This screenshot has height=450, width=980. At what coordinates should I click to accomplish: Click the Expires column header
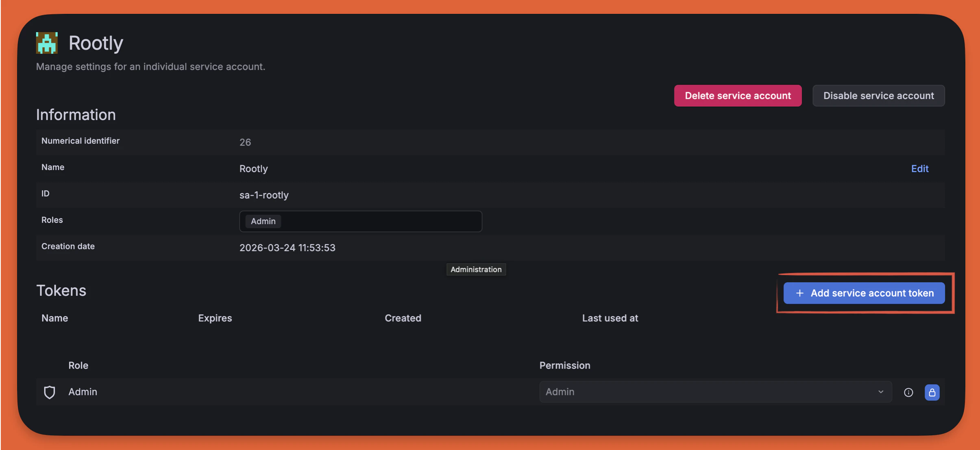coord(215,318)
